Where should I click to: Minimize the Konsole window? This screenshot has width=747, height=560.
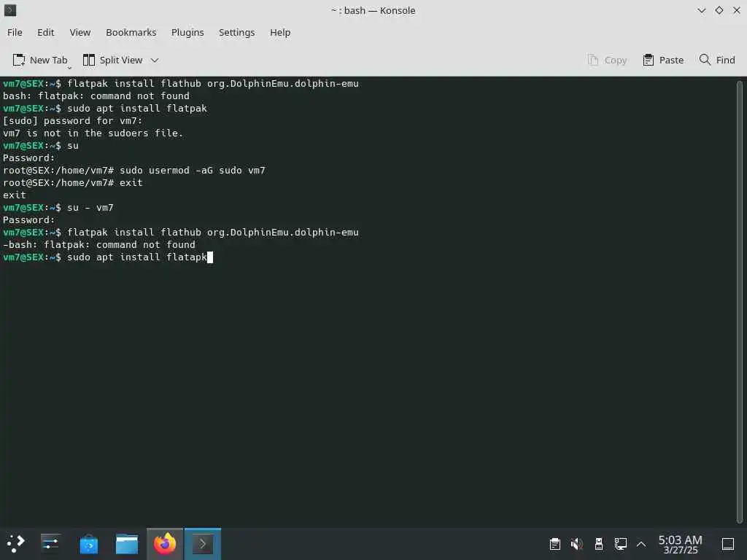[x=701, y=10]
